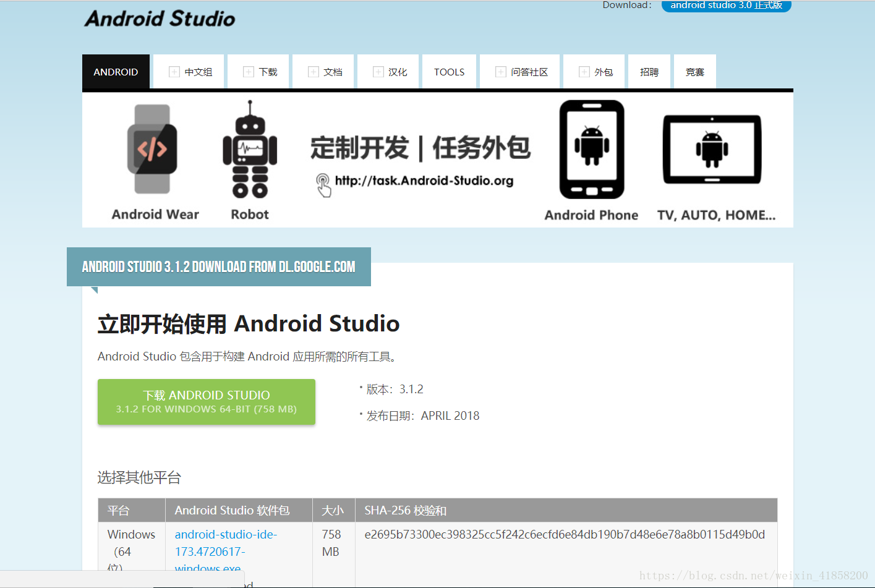This screenshot has width=875, height=588.
Task: Click the Android Phone icon
Action: pos(592,149)
